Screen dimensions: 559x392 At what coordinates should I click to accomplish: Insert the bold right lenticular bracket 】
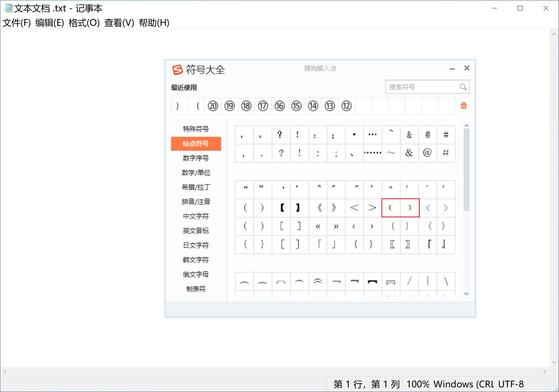click(x=300, y=208)
